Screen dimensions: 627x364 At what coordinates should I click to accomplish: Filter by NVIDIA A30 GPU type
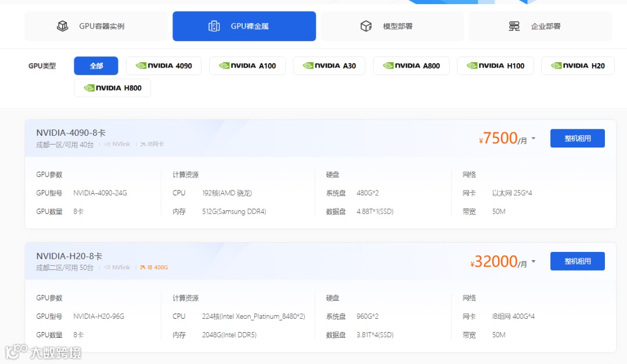329,66
